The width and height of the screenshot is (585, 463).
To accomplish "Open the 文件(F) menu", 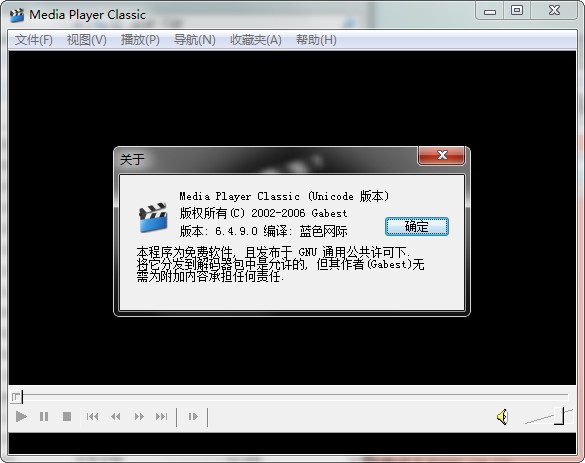I will tap(34, 40).
